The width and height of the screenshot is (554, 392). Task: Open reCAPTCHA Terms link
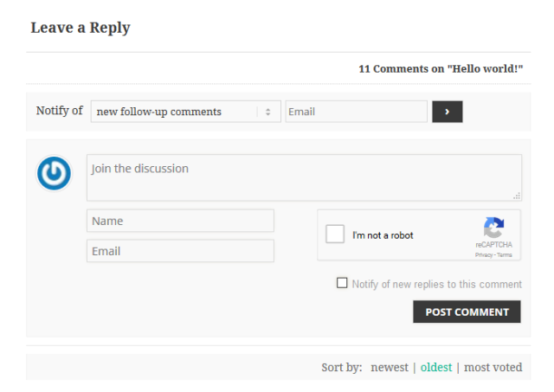[505, 255]
